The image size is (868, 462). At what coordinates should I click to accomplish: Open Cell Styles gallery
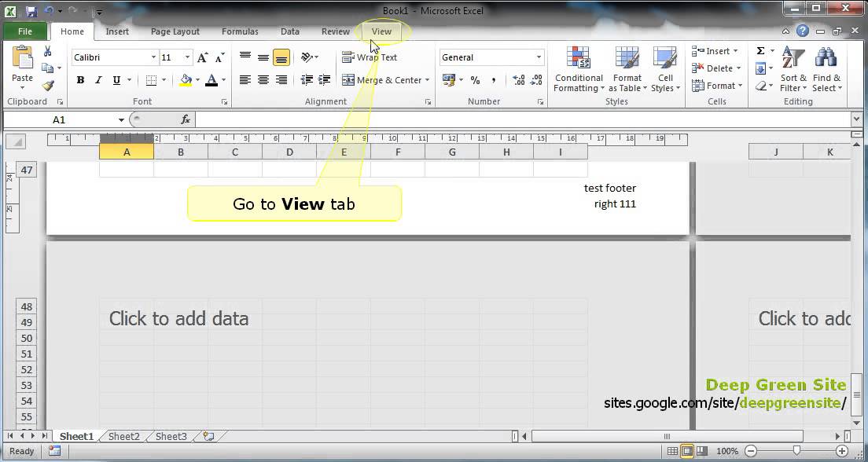pos(665,69)
